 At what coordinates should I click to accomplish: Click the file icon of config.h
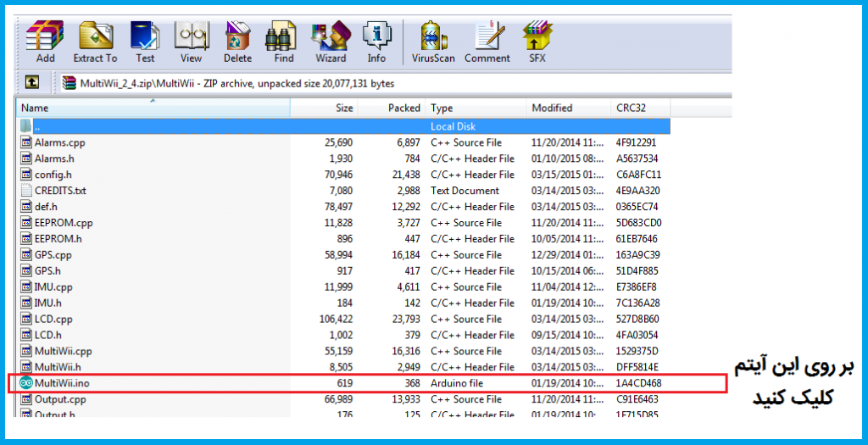tap(26, 175)
